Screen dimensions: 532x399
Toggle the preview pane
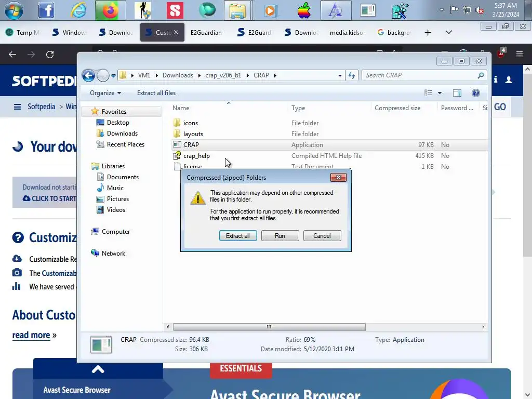point(457,93)
